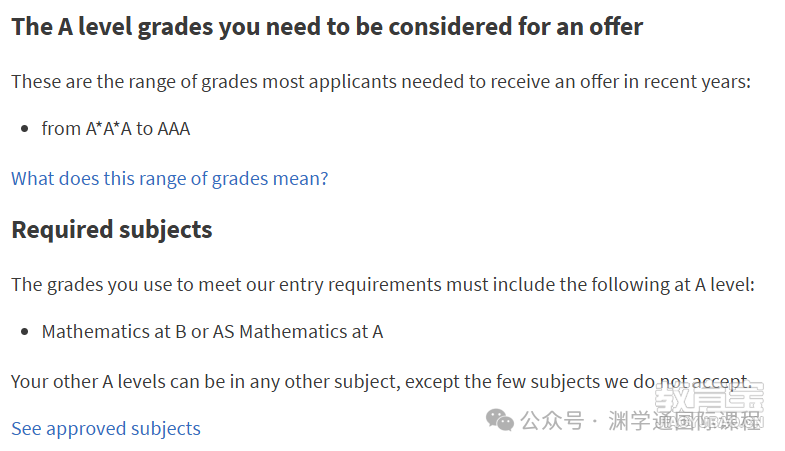This screenshot has height=451, width=785.
Task: Click the paragraph starting 'These are the range of grades'
Action: [381, 82]
